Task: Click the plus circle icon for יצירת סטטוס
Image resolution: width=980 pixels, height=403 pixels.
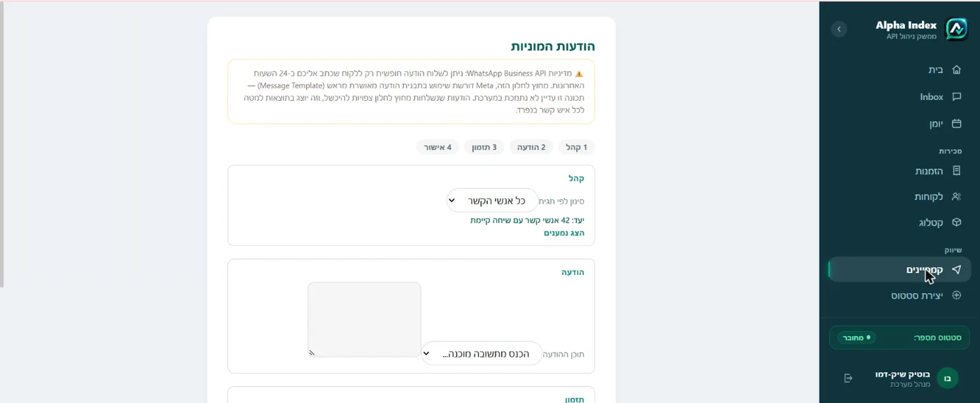Action: pos(956,295)
